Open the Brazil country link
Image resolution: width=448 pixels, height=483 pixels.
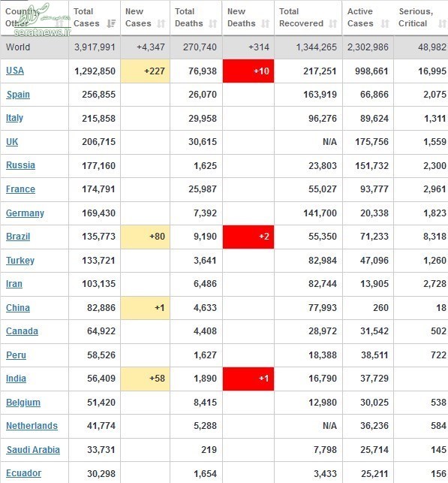18,237
